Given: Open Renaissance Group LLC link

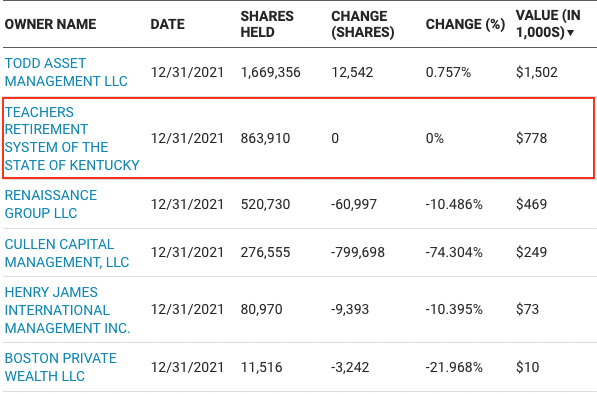Looking at the screenshot, I should [x=51, y=204].
